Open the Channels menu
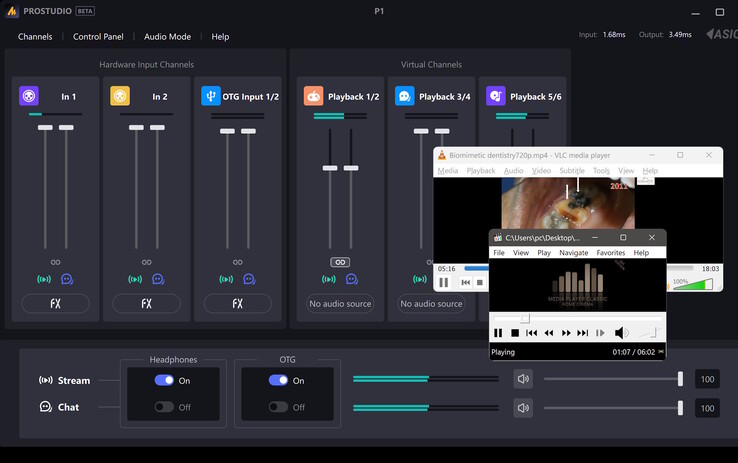The image size is (738, 463). click(x=35, y=37)
